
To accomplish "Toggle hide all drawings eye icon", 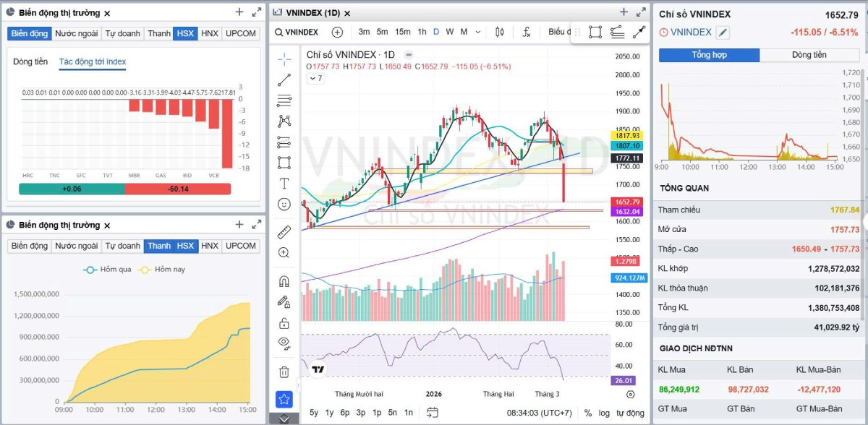I will point(284,343).
